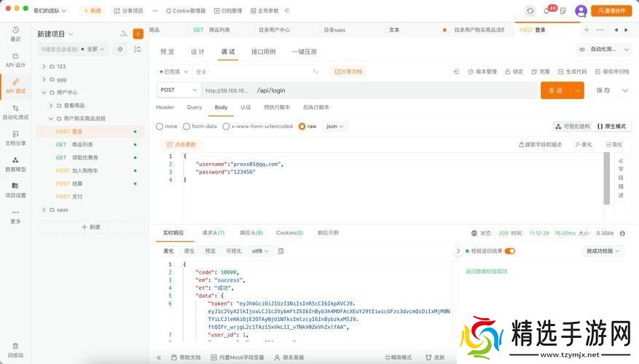
Task: Toggle 精简模式 at the bottom bar
Action: click(398, 357)
